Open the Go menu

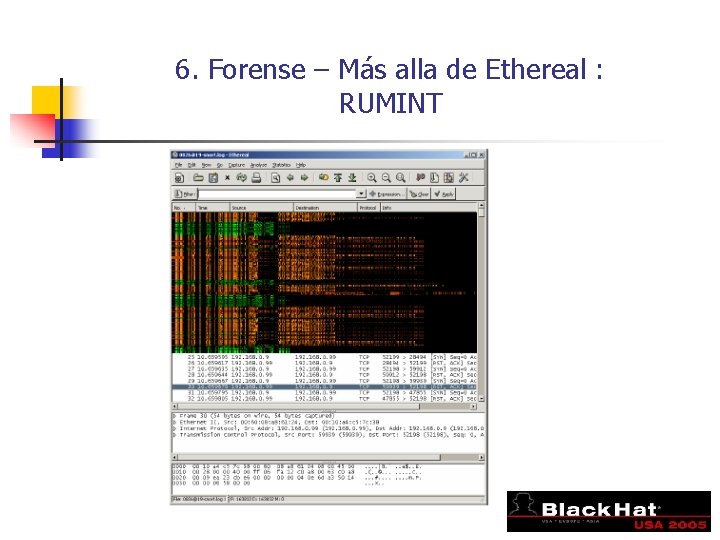(219, 165)
